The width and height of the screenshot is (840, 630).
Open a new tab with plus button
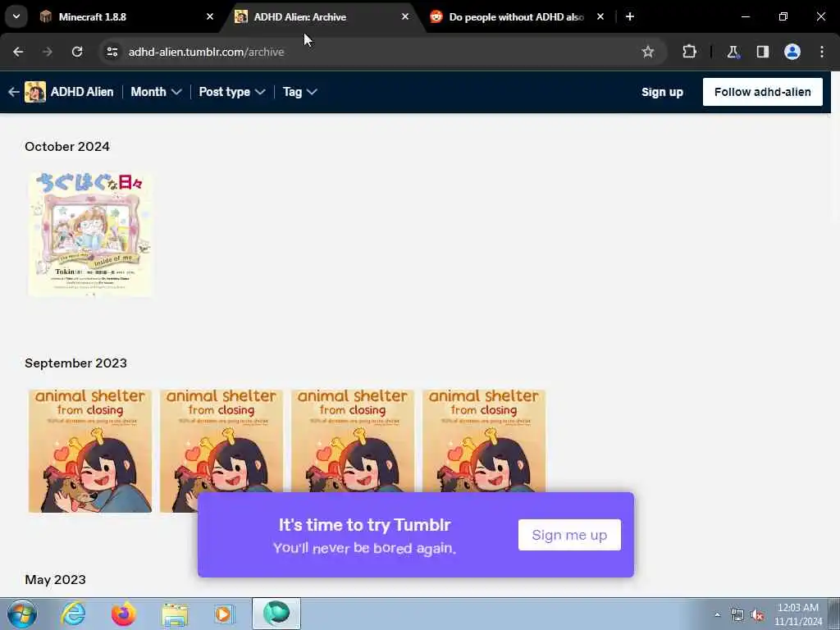pyautogui.click(x=629, y=16)
